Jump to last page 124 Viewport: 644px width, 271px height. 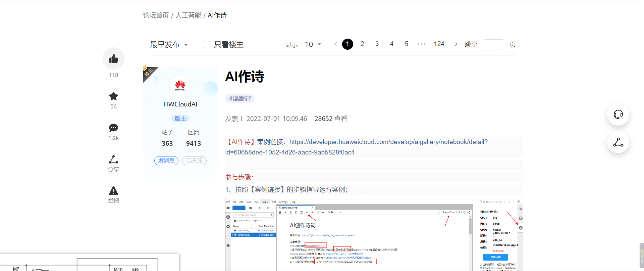[439, 44]
